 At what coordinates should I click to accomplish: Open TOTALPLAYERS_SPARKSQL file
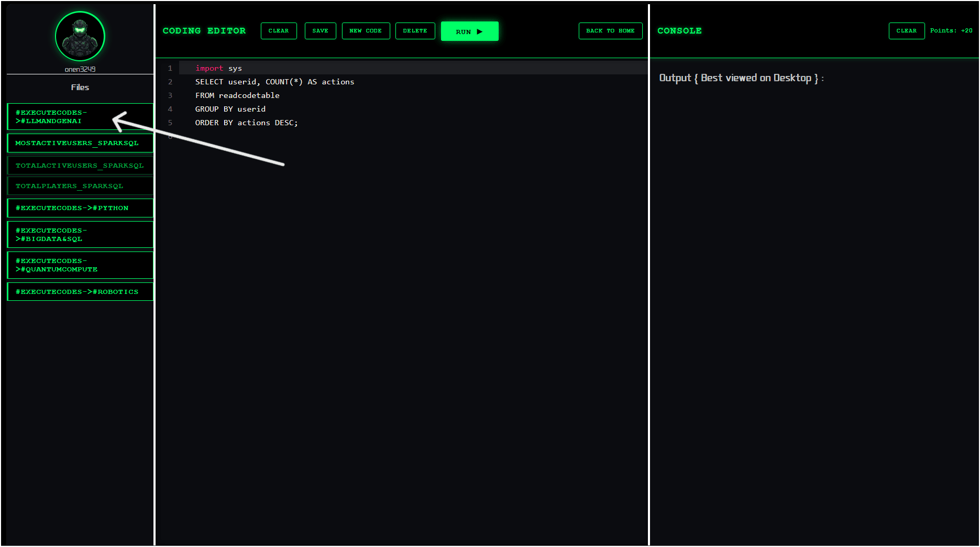pyautogui.click(x=80, y=186)
